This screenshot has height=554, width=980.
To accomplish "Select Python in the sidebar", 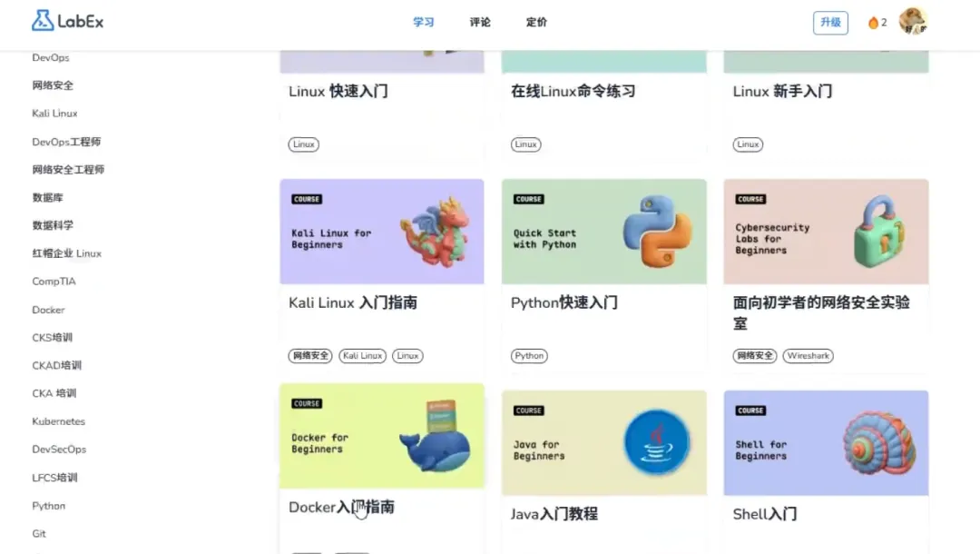I will [49, 506].
